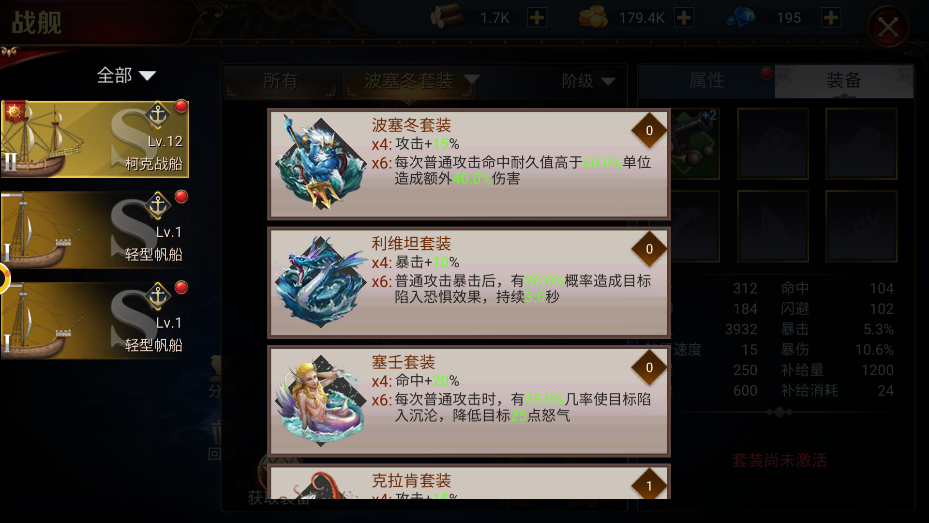Select the Siren mermaid set icon
Image resolution: width=929 pixels, height=523 pixels.
[321, 400]
